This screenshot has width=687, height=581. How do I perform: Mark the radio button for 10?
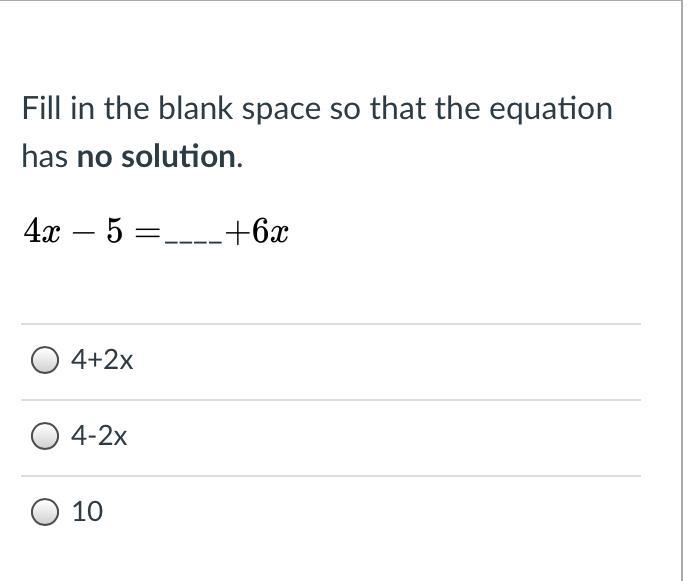[x=44, y=512]
